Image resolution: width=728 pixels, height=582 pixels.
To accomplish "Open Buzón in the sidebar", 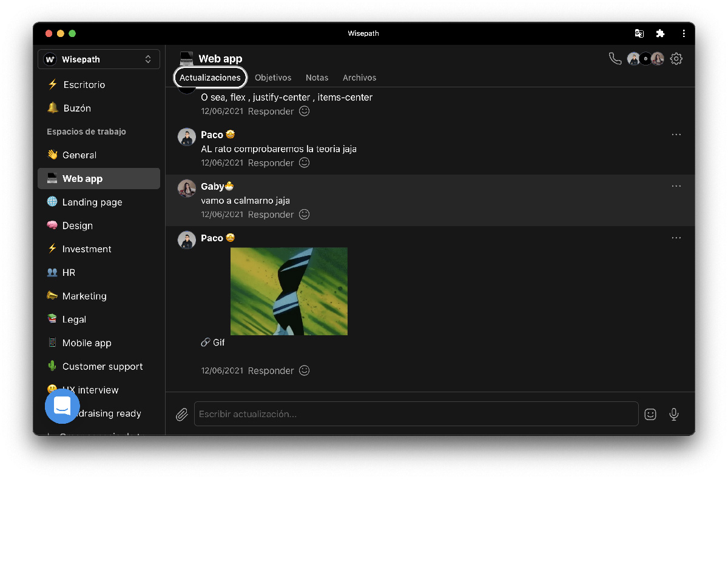I will pos(99,108).
